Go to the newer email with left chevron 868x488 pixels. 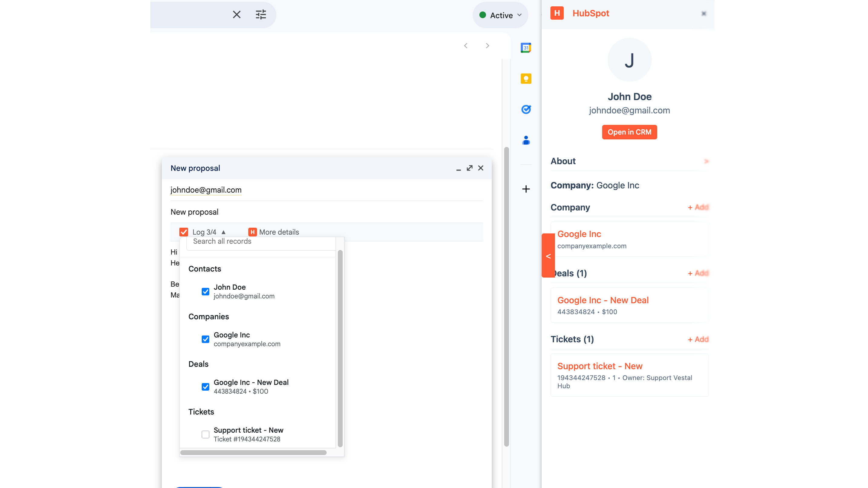tap(466, 46)
